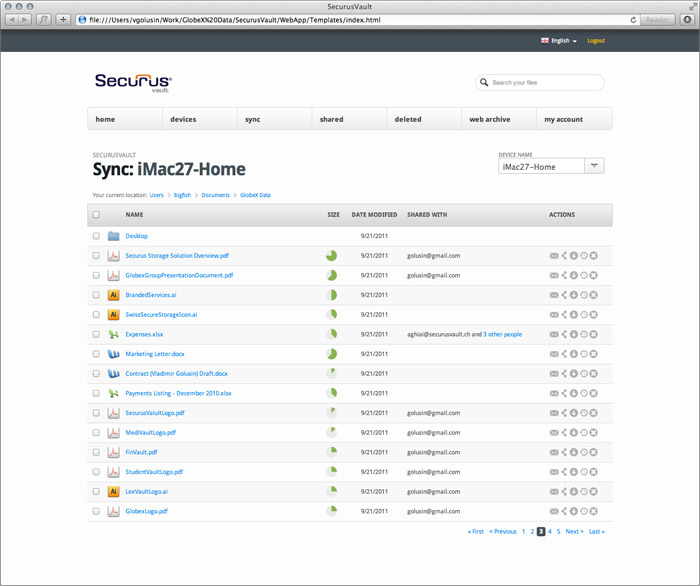Tick the GlobexLogo.pdf checkbox
Viewport: 700px width, 586px height.
pyautogui.click(x=96, y=511)
